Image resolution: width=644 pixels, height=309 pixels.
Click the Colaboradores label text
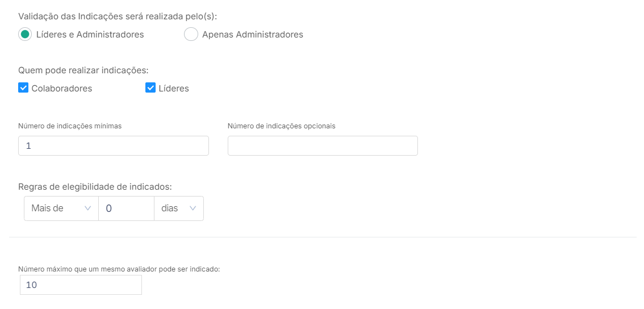pos(61,89)
